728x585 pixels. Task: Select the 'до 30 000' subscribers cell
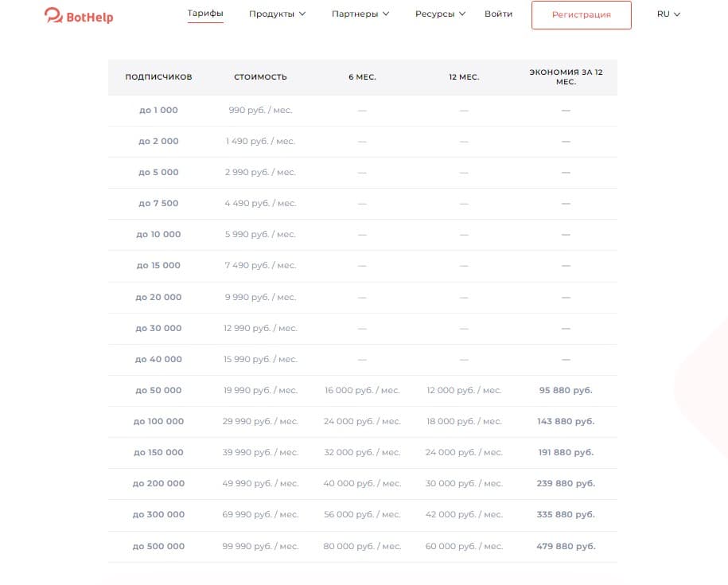pyautogui.click(x=159, y=328)
